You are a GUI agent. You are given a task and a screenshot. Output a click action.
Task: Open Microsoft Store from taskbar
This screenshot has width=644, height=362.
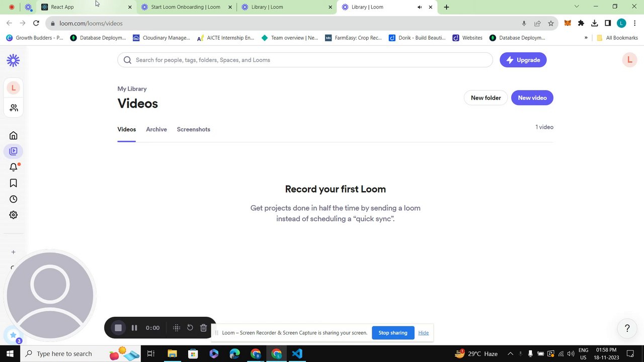click(193, 353)
